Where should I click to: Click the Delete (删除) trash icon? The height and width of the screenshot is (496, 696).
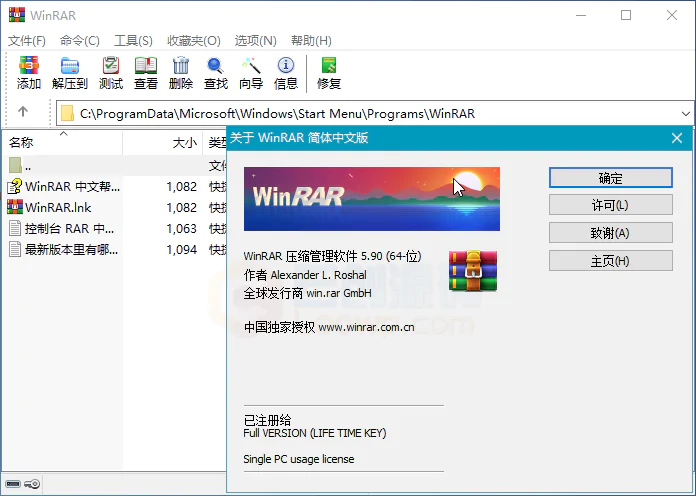(x=181, y=66)
